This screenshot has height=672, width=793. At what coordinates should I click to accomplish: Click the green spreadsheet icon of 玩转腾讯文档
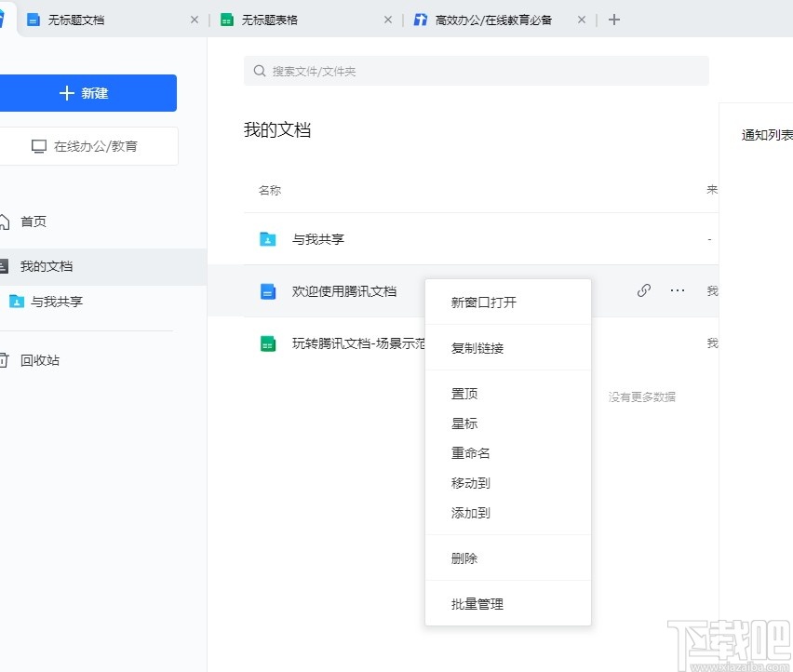pyautogui.click(x=267, y=343)
